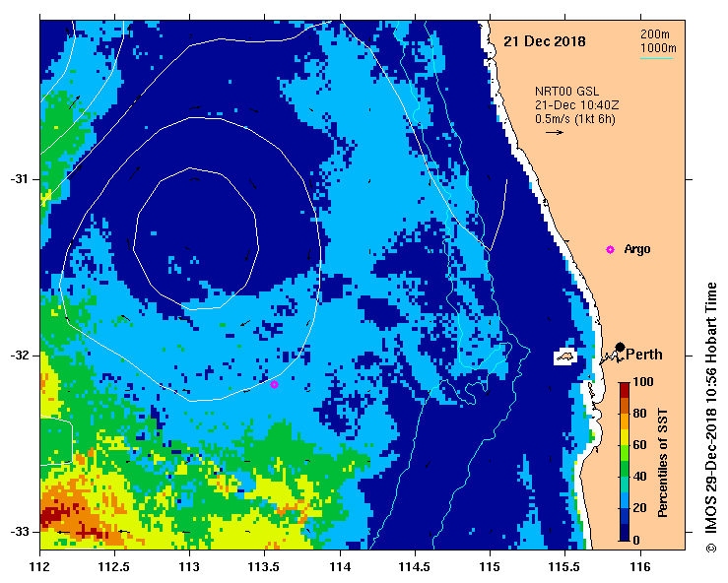Click the colorbar tick label '60'
This screenshot has width=728, height=583.
coord(639,445)
